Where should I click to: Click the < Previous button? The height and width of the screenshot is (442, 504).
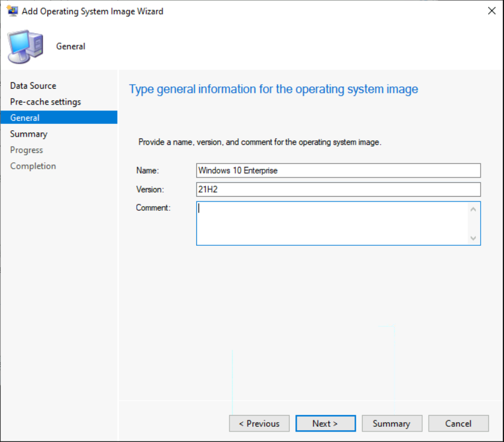point(259,424)
